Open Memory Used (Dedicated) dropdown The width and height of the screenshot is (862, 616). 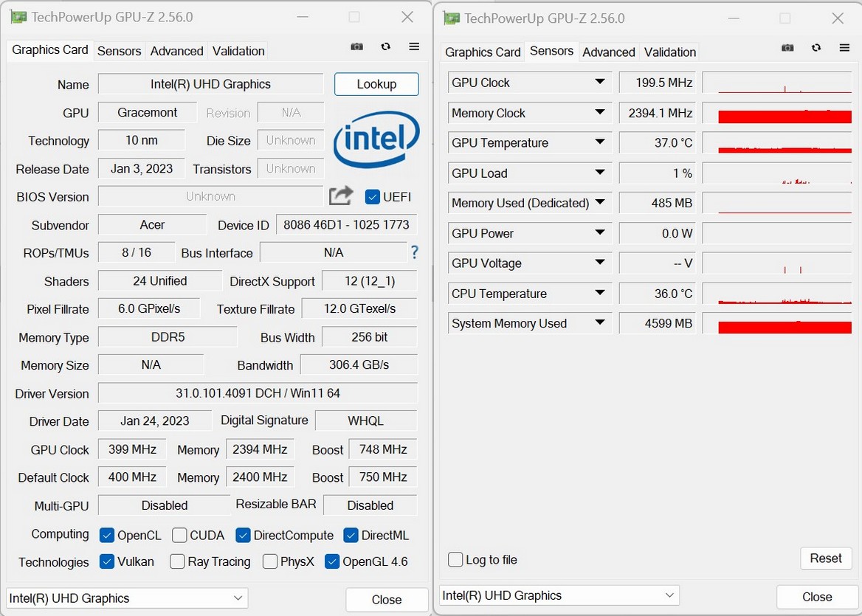point(600,203)
